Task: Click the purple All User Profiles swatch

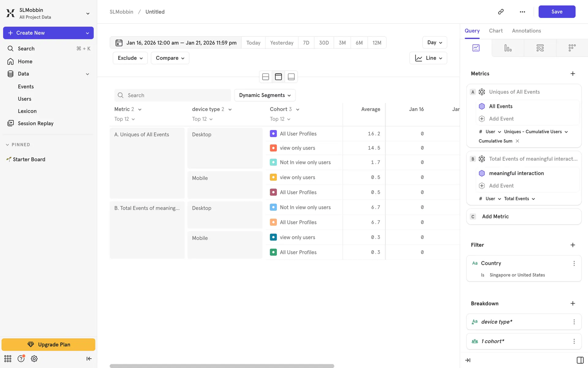Action: pyautogui.click(x=273, y=134)
